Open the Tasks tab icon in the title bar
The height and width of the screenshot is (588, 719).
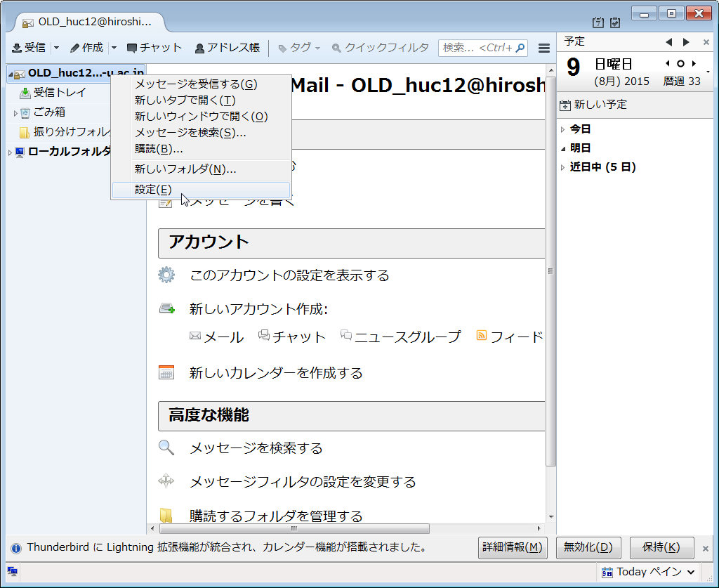615,22
